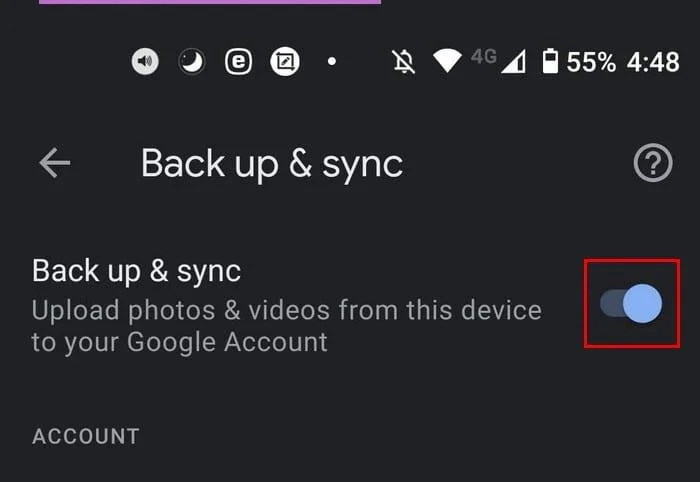Image resolution: width=700 pixels, height=482 pixels.
Task: Tap the 55% battery percentage
Action: (591, 62)
